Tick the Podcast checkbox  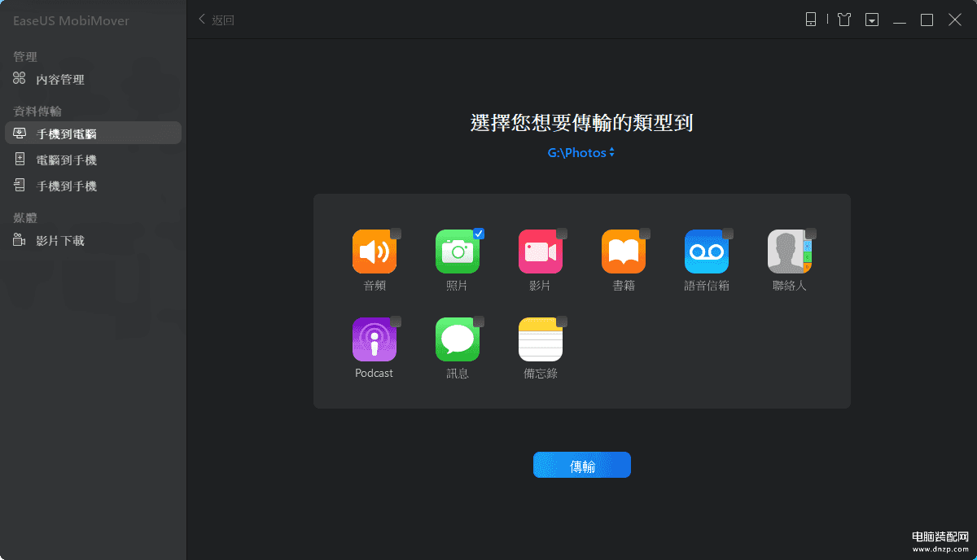click(x=396, y=322)
